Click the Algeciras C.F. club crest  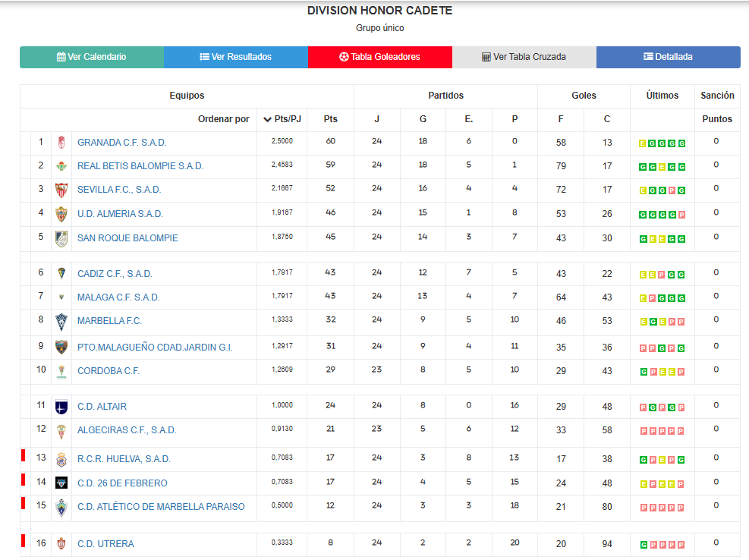61,431
